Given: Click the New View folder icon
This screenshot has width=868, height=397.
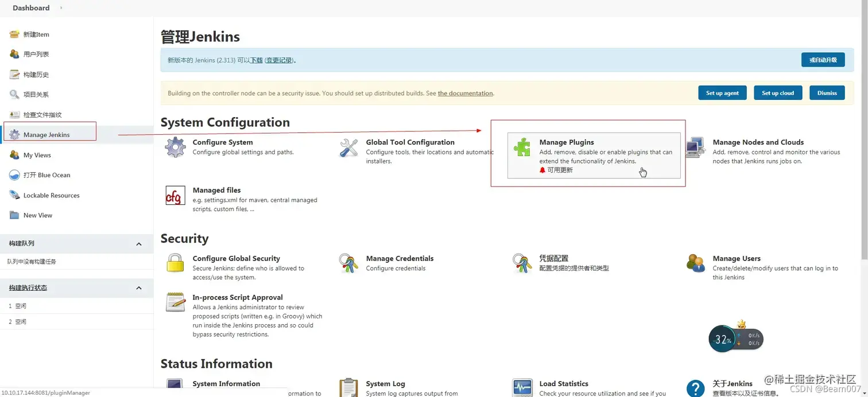Looking at the screenshot, I should pos(14,215).
